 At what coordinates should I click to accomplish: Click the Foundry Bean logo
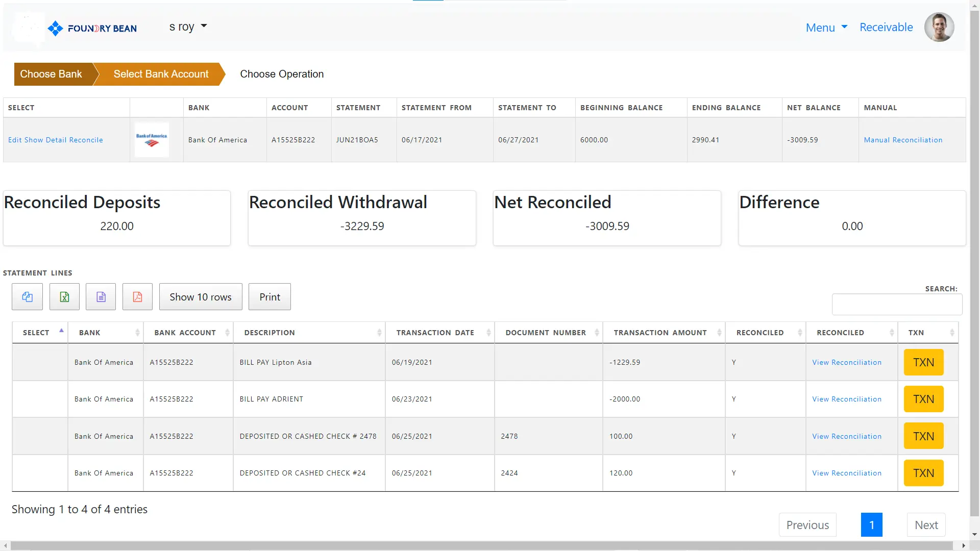point(92,28)
